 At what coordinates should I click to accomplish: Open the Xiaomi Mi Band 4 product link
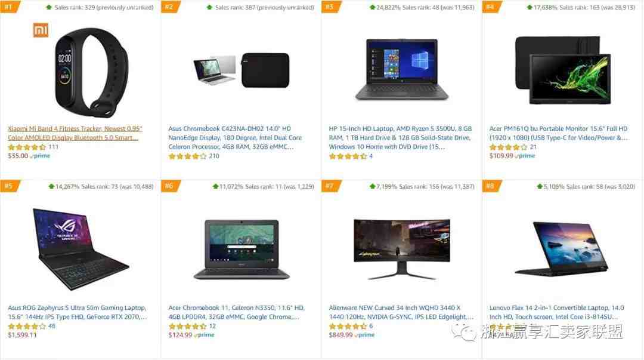(75, 133)
